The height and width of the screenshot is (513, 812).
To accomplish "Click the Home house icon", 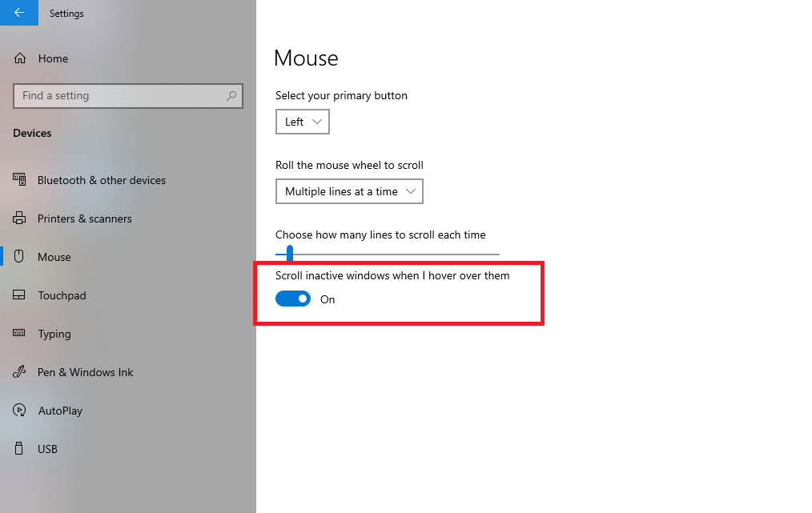I will tap(20, 58).
